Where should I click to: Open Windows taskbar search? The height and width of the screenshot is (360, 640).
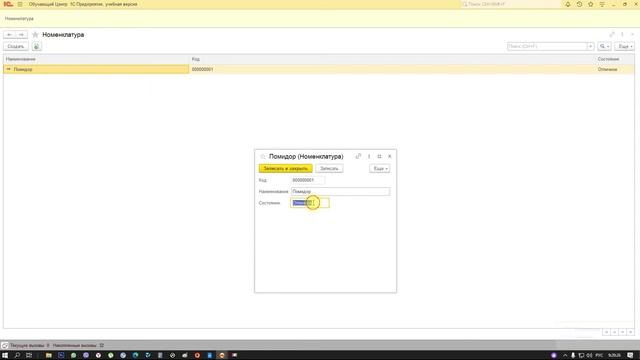click(17, 356)
